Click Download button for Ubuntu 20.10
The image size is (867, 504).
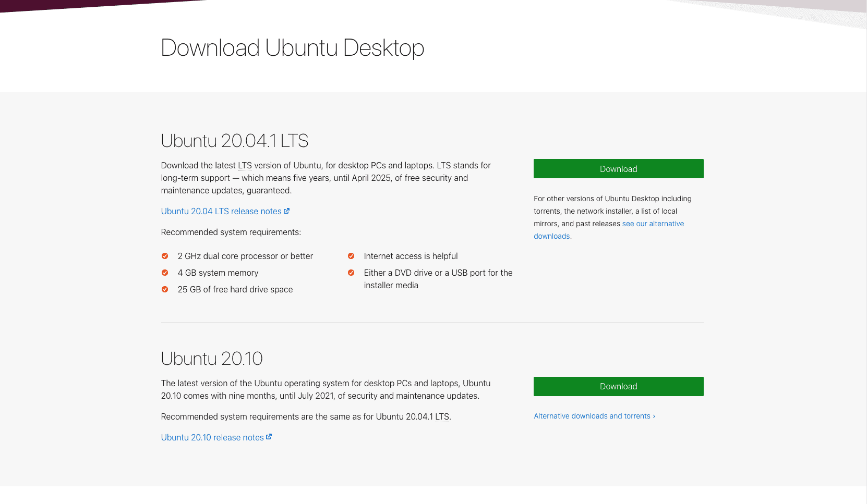click(618, 386)
